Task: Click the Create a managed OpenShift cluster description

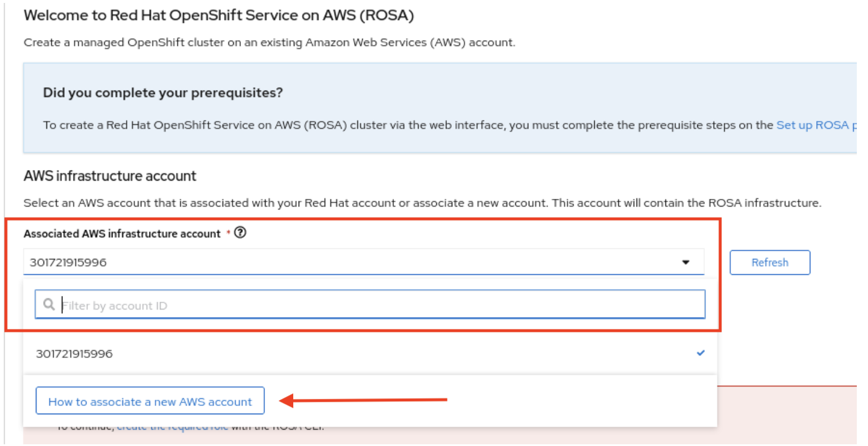Action: 269,42
